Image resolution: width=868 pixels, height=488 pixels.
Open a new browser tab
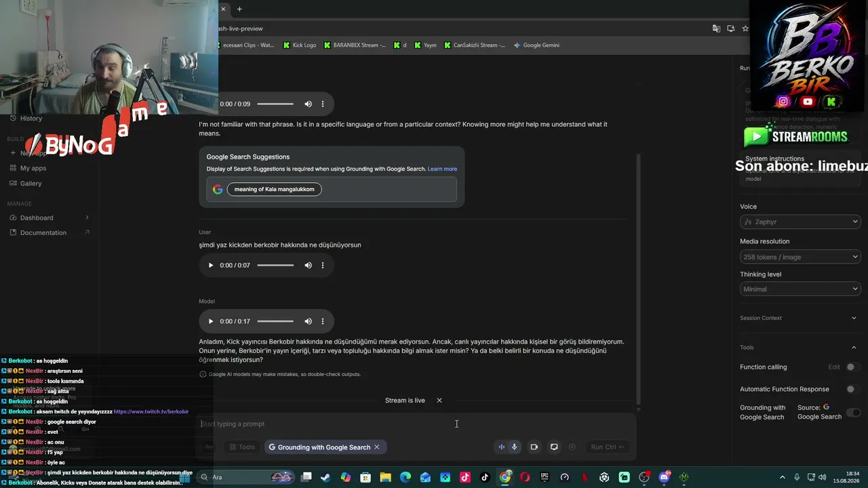coord(239,9)
